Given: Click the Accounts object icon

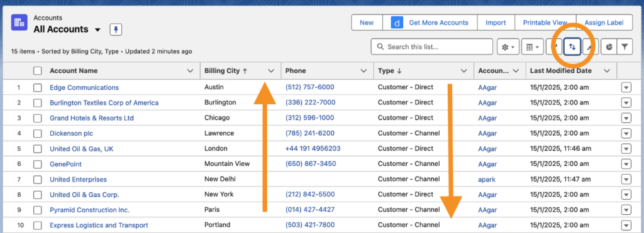Looking at the screenshot, I should (x=19, y=23).
